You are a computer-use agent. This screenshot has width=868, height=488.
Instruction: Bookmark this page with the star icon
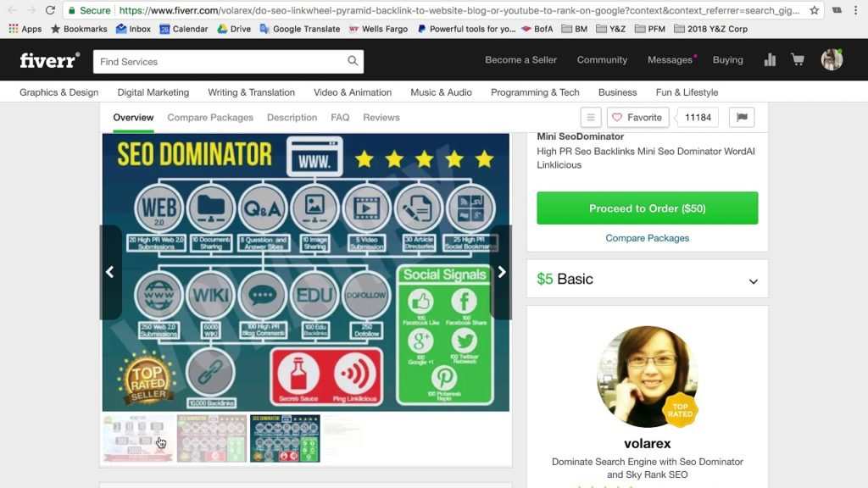(814, 10)
